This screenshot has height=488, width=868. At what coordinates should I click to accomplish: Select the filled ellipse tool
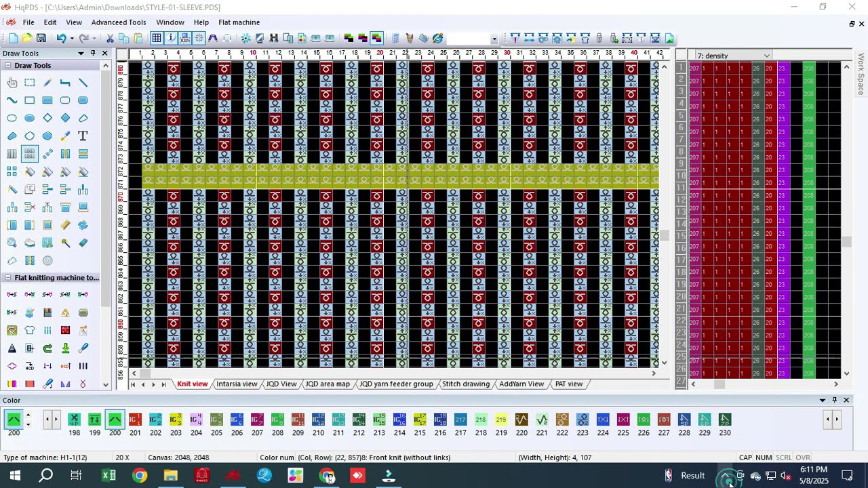click(30, 118)
